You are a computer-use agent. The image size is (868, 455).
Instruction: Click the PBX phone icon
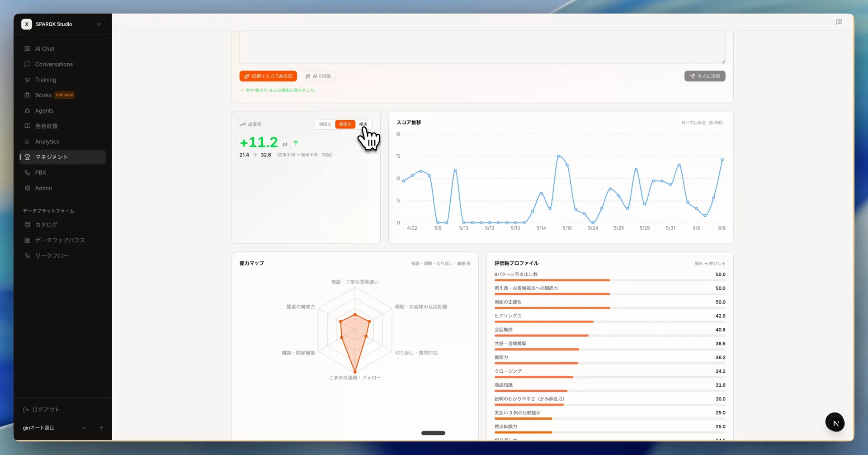(28, 172)
